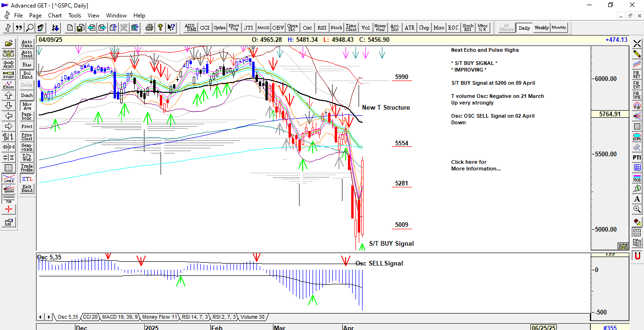Switch chart to Weekly timeframe
This screenshot has height=330, width=644.
[x=541, y=28]
